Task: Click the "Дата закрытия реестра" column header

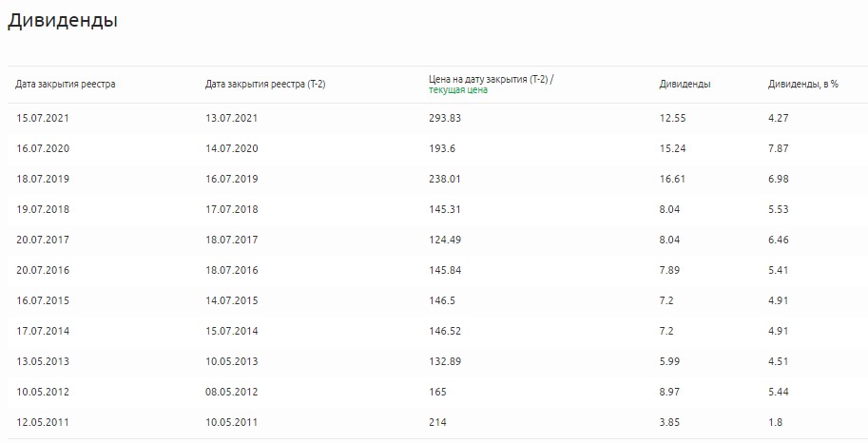Action: (x=66, y=85)
